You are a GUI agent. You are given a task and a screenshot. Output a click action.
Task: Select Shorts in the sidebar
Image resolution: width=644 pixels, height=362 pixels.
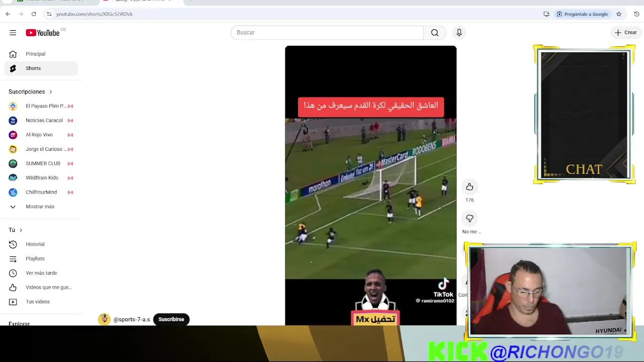click(x=41, y=68)
